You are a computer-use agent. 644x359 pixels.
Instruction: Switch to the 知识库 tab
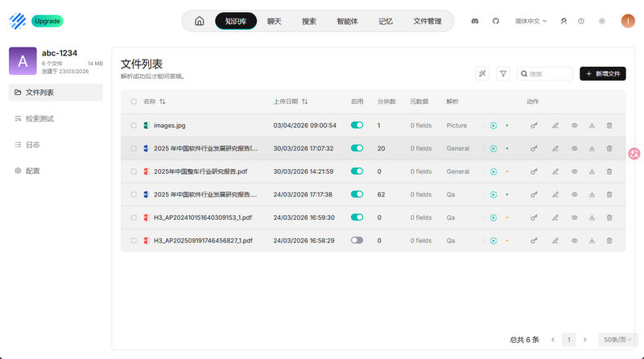236,21
